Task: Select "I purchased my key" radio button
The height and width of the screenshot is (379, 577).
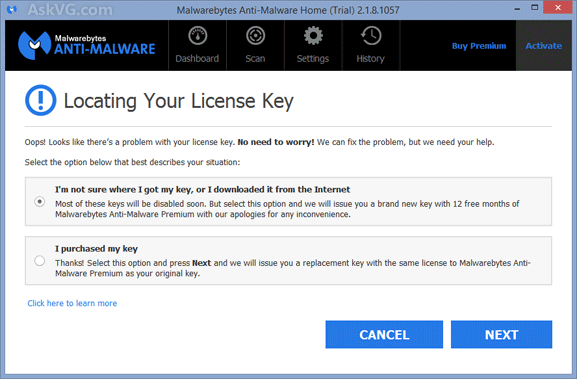Action: tap(39, 261)
